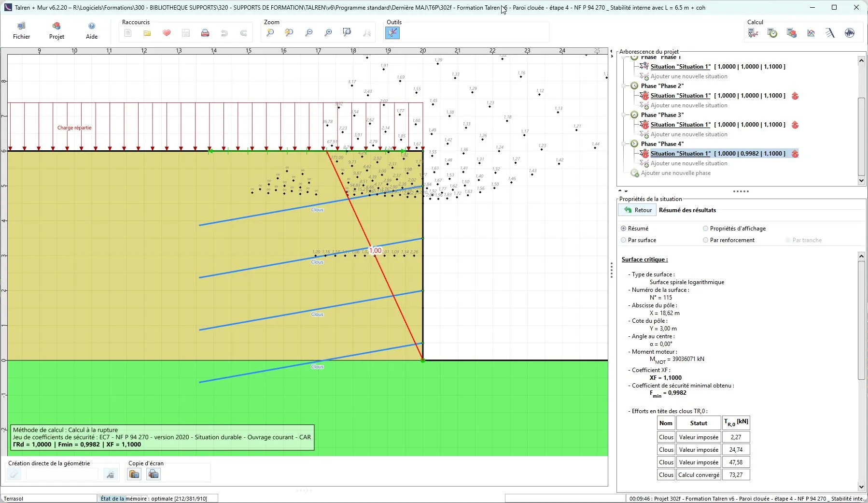This screenshot has width=868, height=503.
Task: Select the zoom window rectangle tool
Action: click(x=347, y=33)
